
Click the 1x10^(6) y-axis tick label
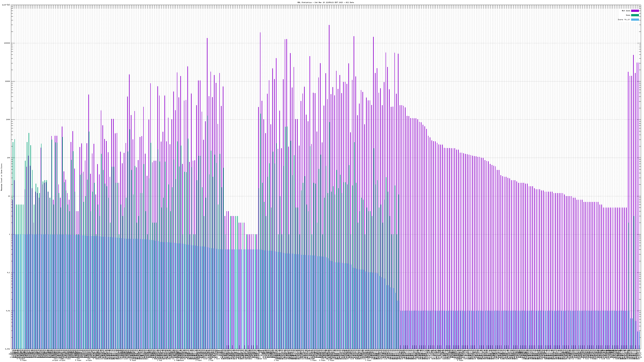point(6,5)
